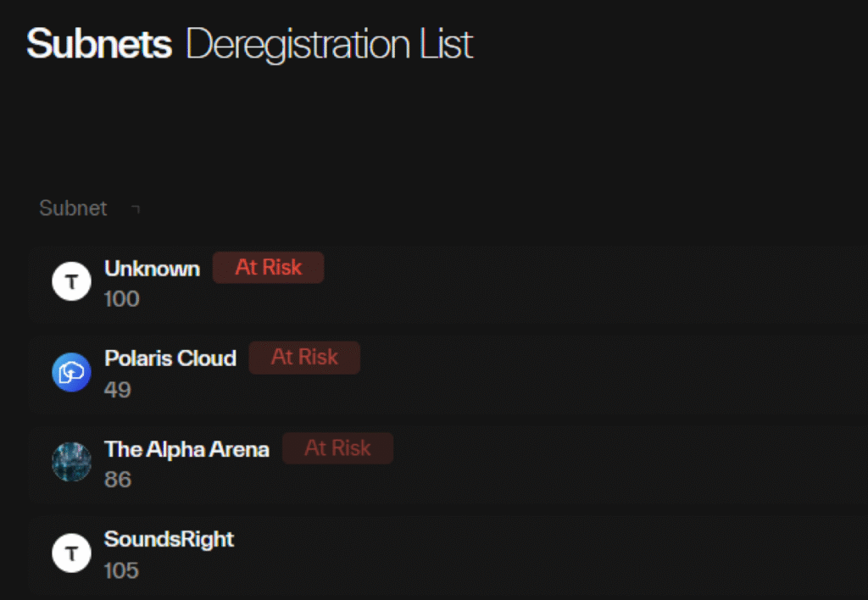This screenshot has height=600, width=868.
Task: Click At Risk badge next to Unknown
Action: pyautogui.click(x=268, y=267)
